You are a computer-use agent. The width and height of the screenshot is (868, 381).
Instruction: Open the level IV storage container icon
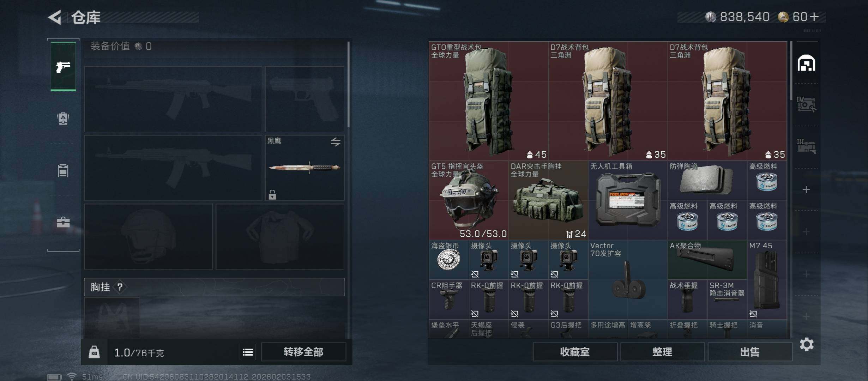(x=806, y=104)
